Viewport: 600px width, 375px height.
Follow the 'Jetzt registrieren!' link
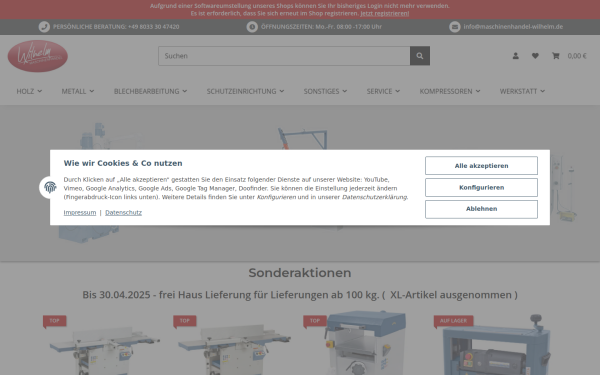385,13
